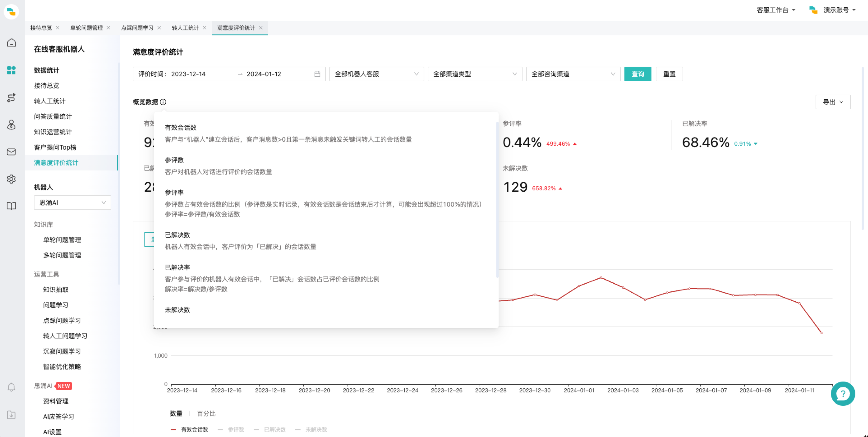Screen dimensions: 868x437
Task: Switch to the 接待总览 tab
Action: click(x=41, y=28)
